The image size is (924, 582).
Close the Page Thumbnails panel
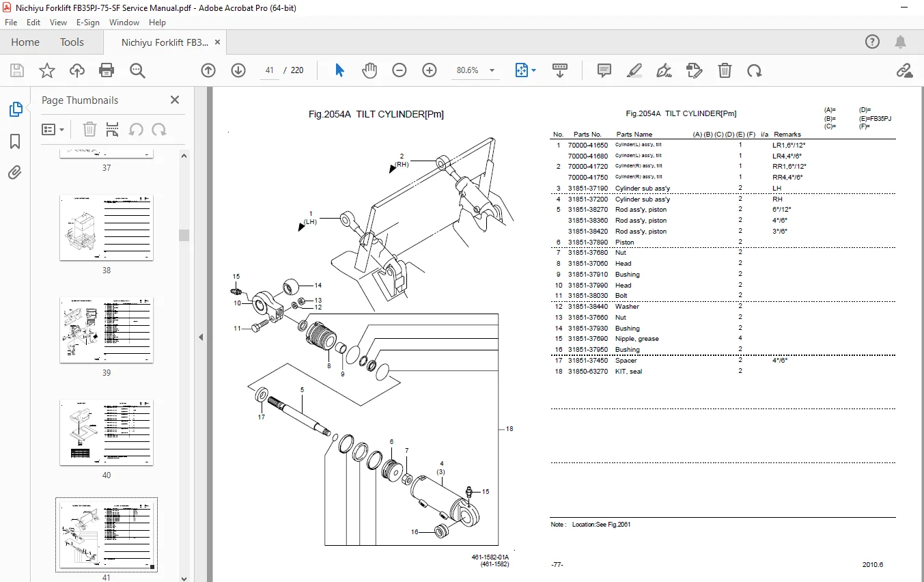point(175,100)
